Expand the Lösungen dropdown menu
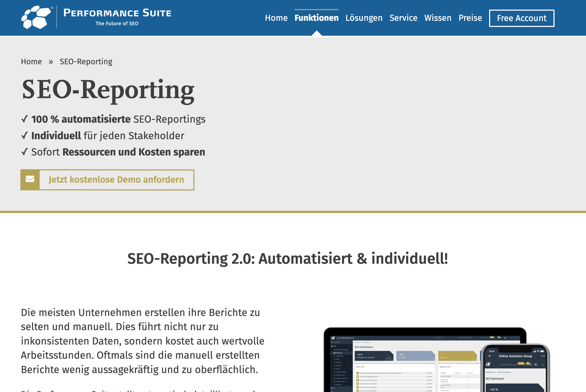Viewport: 586px width, 392px height. [x=364, y=18]
